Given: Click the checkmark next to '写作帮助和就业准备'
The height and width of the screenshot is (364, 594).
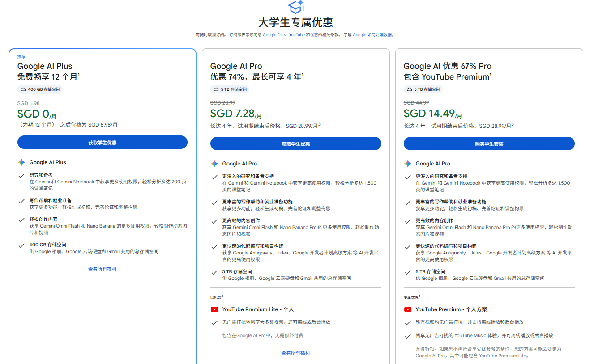Looking at the screenshot, I should (x=21, y=201).
